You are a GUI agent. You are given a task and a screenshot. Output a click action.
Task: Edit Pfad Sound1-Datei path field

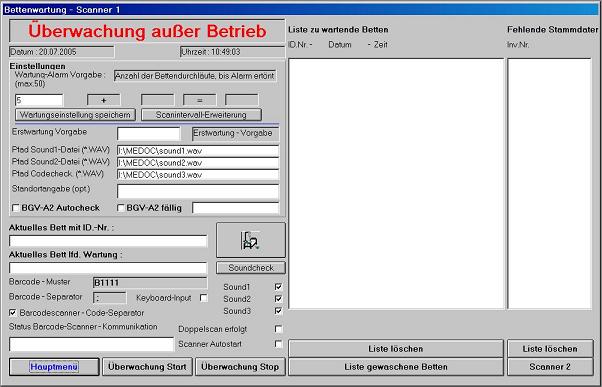coord(198,151)
